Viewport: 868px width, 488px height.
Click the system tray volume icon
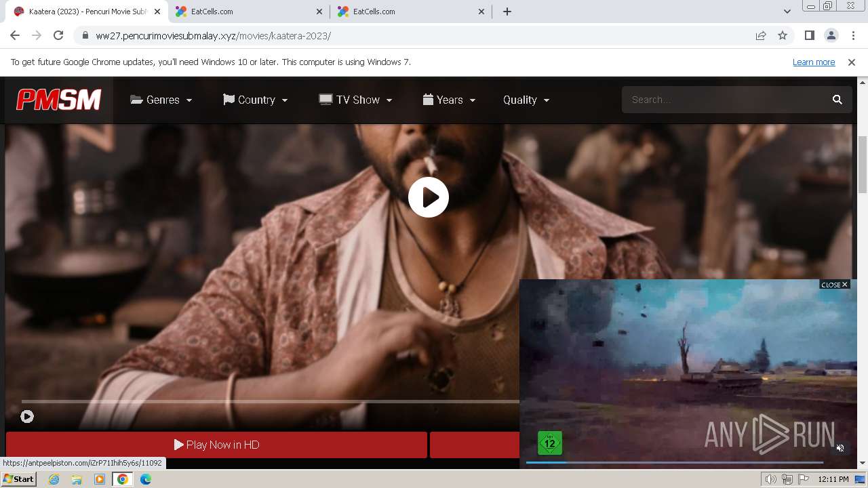click(x=771, y=479)
